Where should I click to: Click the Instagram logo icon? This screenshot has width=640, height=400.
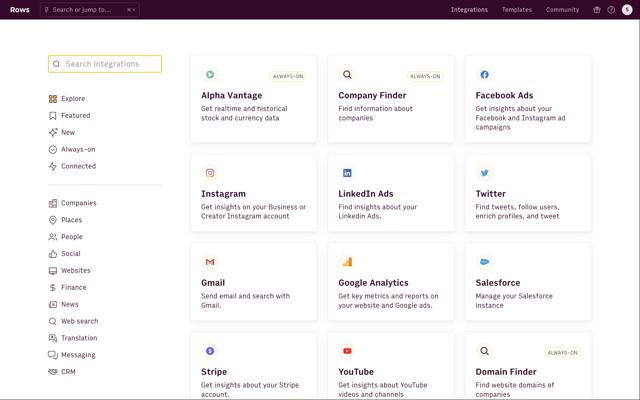210,173
